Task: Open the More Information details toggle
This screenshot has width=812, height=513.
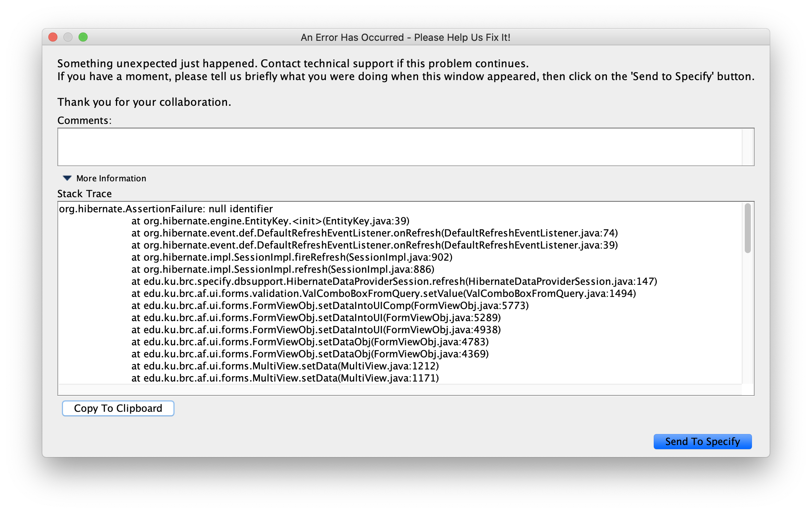Action: 111,178
